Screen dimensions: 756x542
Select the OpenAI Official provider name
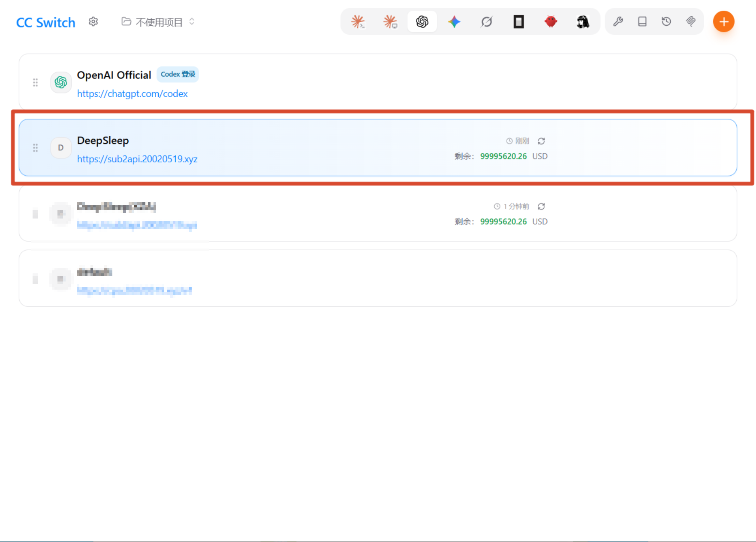[x=114, y=75]
